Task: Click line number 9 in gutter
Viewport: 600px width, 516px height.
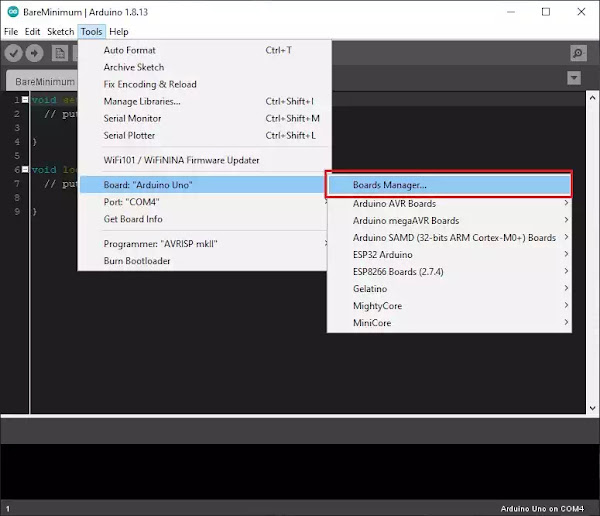Action: pyautogui.click(x=16, y=211)
